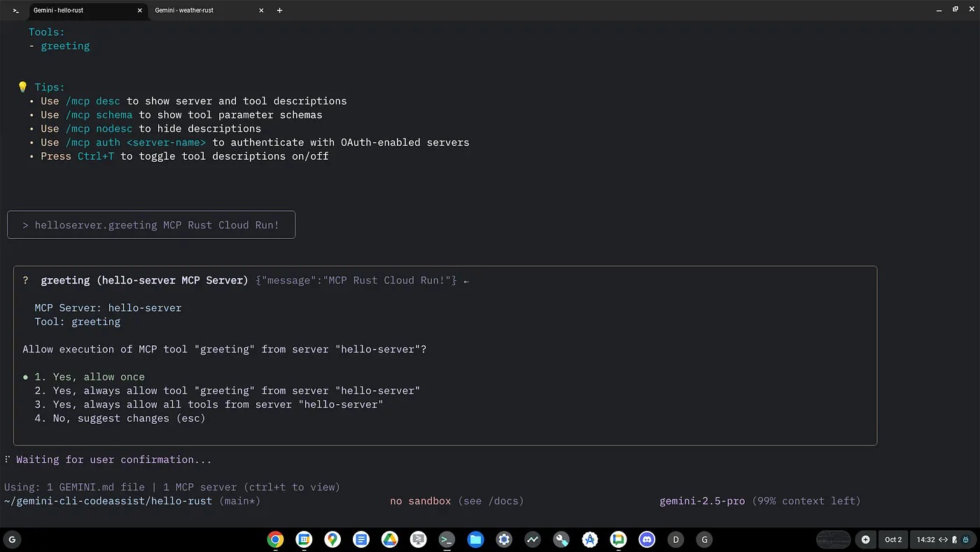The height and width of the screenshot is (552, 980).
Task: Select option "Yes, allow once"
Action: tap(99, 377)
